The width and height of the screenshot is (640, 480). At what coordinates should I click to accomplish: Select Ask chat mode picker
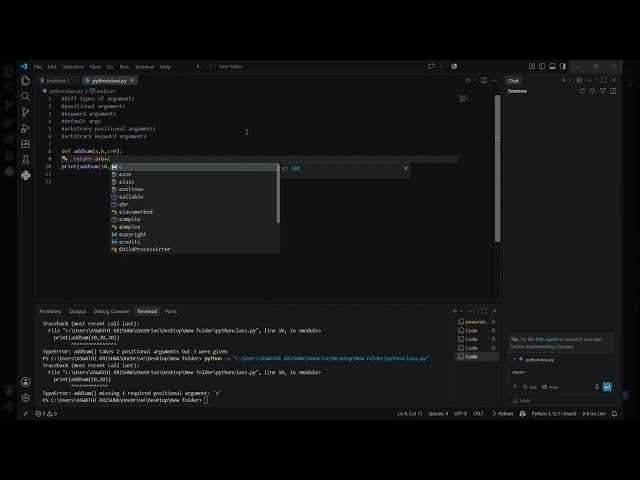[530, 387]
